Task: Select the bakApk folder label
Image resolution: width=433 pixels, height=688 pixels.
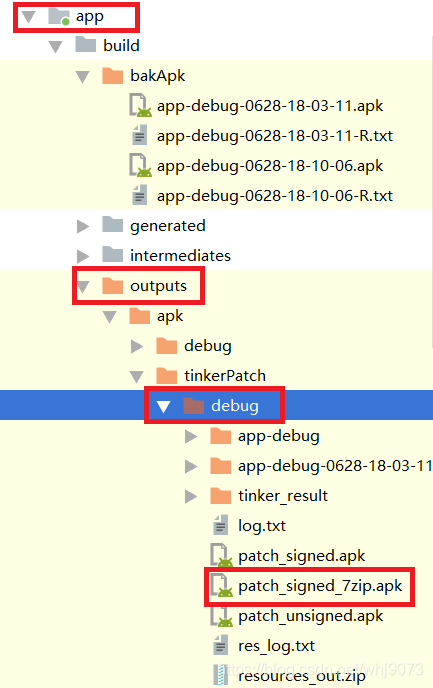Action: coord(157,76)
